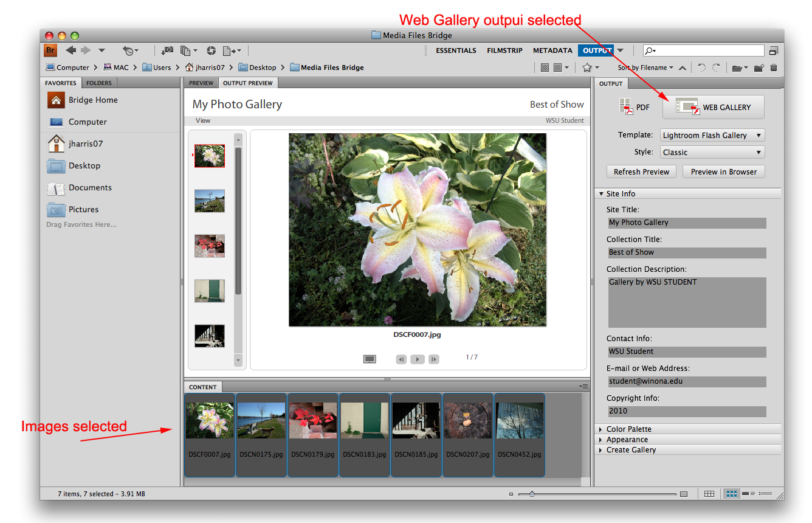The width and height of the screenshot is (812, 523).
Task: Rotate 90° counterclockwise icon
Action: (x=701, y=68)
